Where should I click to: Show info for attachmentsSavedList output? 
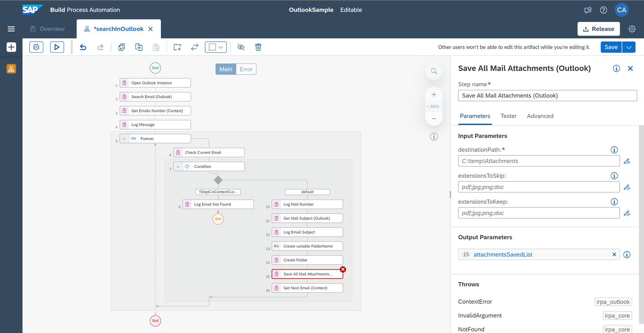click(x=627, y=255)
